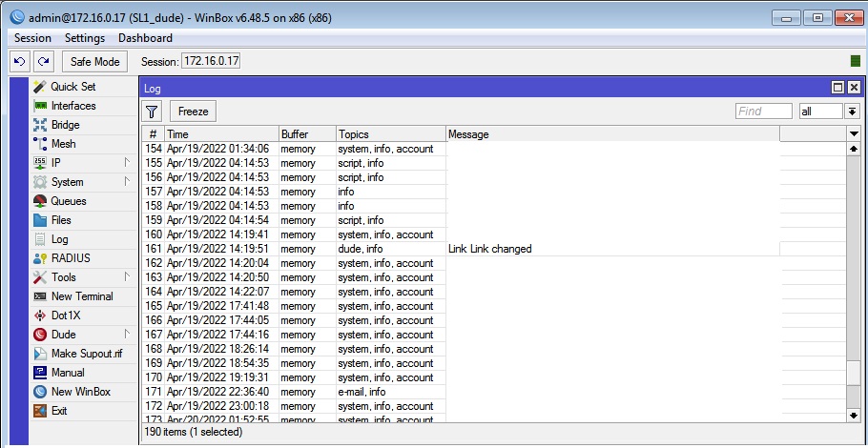Open New Terminal from sidebar

tap(82, 296)
